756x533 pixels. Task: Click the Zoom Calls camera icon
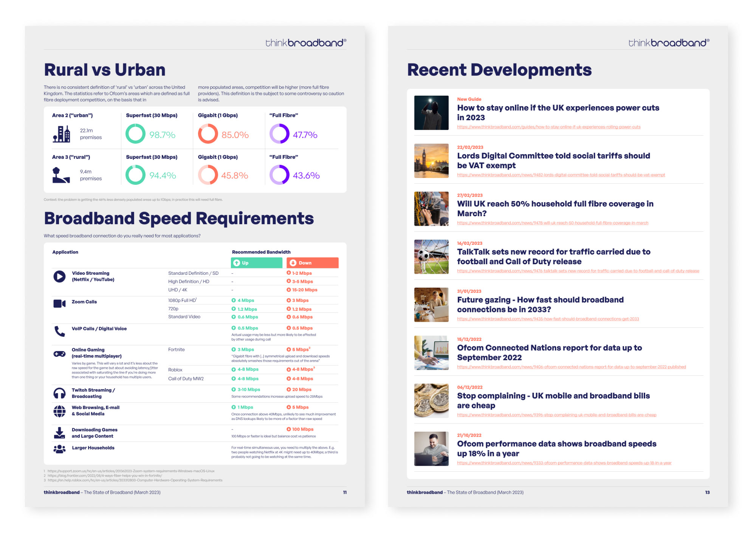[59, 304]
